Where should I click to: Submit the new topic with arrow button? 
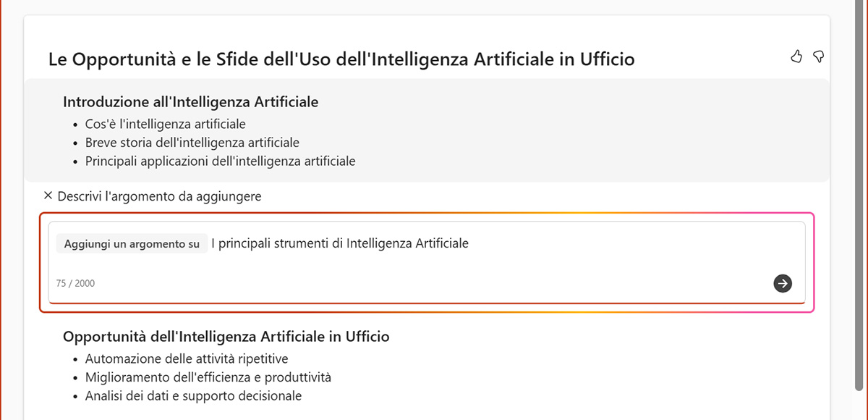point(783,283)
